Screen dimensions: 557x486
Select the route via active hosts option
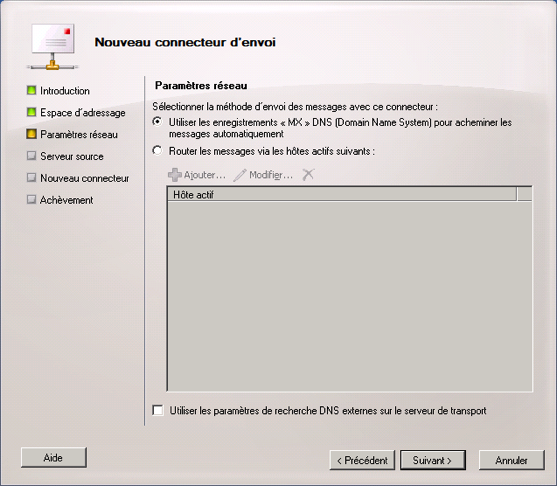(157, 150)
